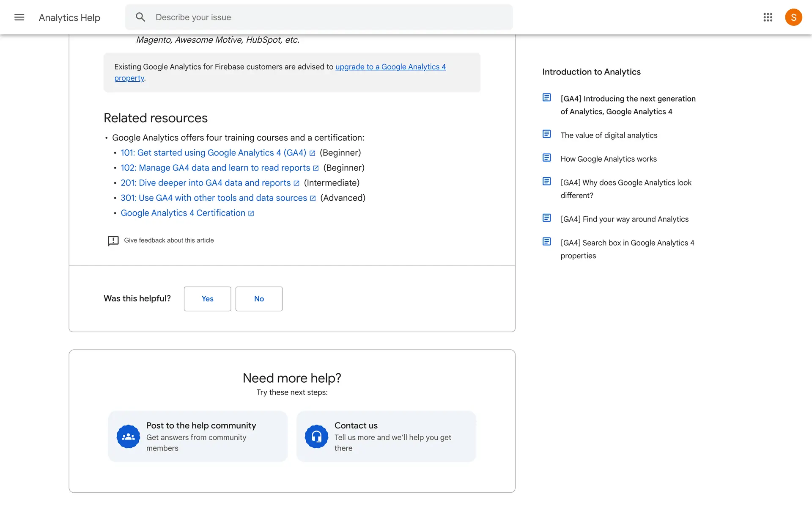Open 301: Use GA4 with other tools link
The height and width of the screenshot is (508, 812).
pos(214,198)
